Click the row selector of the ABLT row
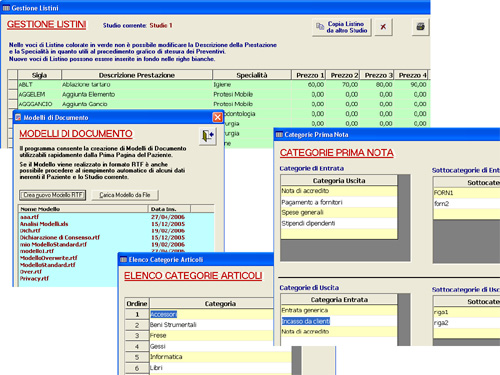This screenshot has width=500, height=375. pos(12,85)
